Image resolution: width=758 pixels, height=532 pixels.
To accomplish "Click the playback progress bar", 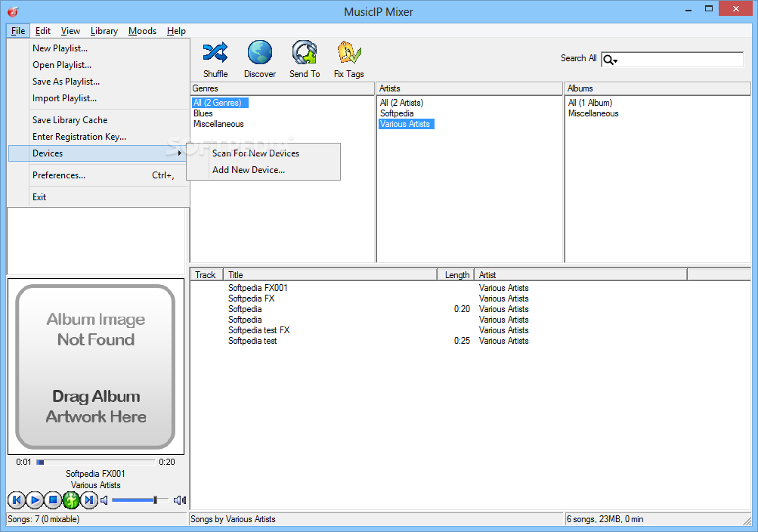I will (x=95, y=462).
